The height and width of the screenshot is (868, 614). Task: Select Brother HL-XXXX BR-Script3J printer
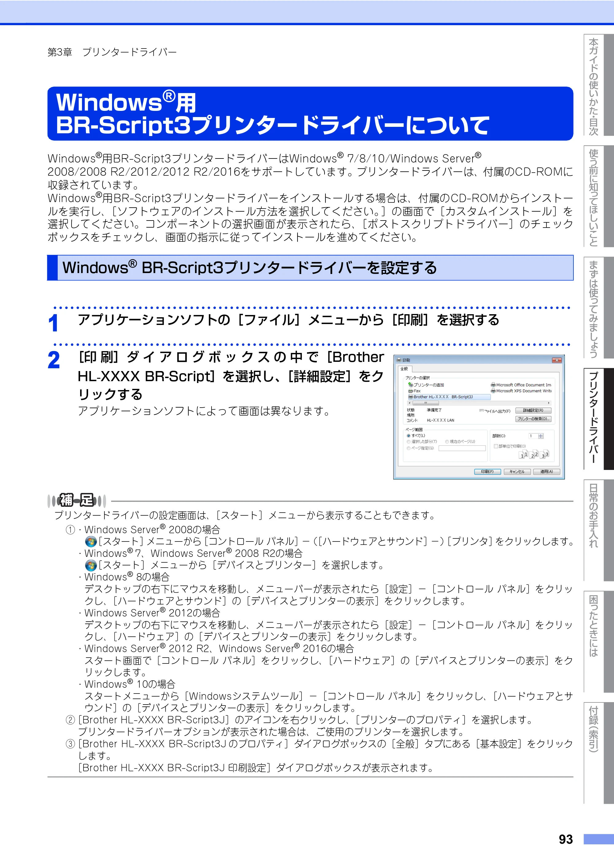coord(449,397)
